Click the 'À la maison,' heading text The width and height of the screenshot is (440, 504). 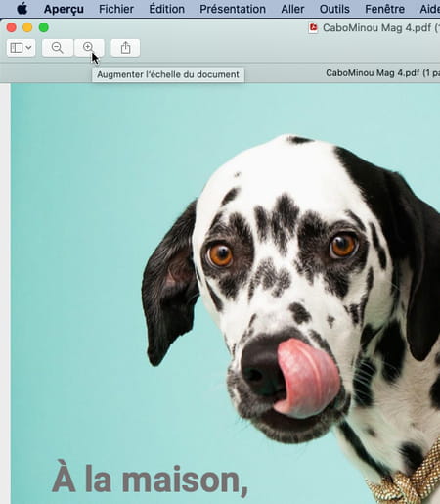pos(150,479)
